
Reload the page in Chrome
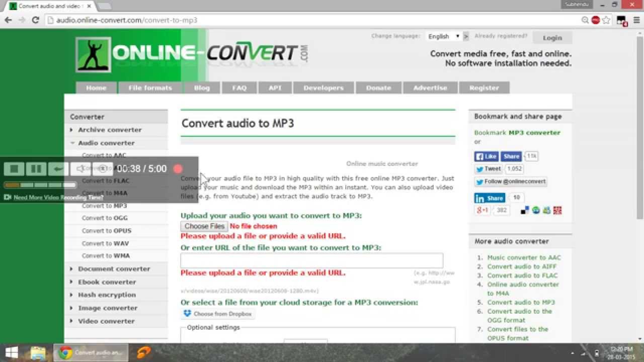pos(35,20)
